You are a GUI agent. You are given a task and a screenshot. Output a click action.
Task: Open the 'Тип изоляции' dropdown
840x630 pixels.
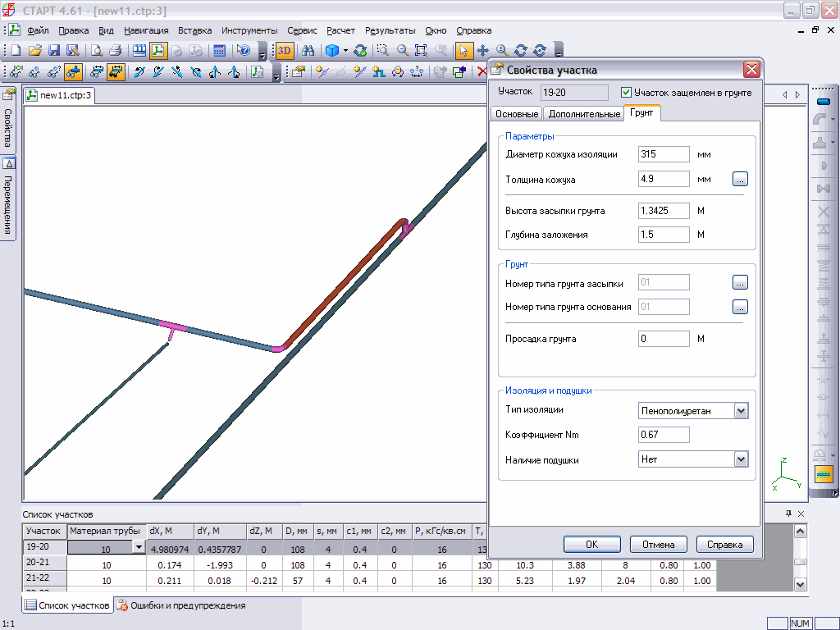click(x=741, y=410)
